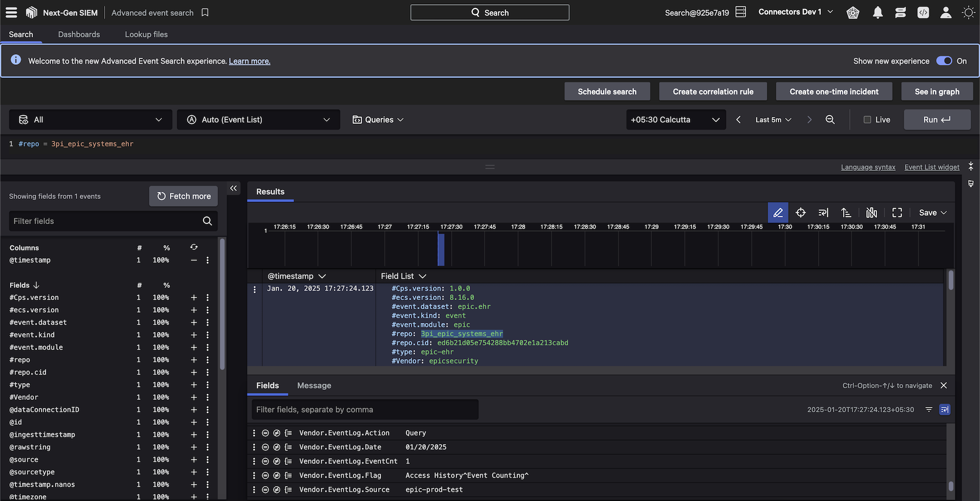Enable the Live checkbox
980x501 pixels.
tap(867, 119)
